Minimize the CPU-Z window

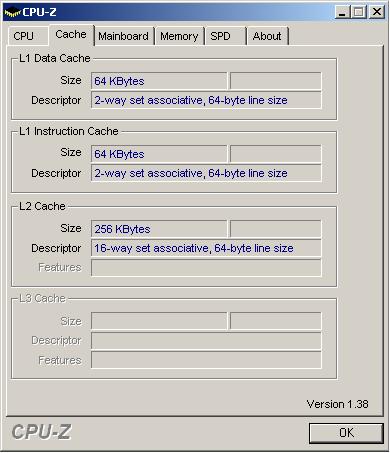coord(342,12)
